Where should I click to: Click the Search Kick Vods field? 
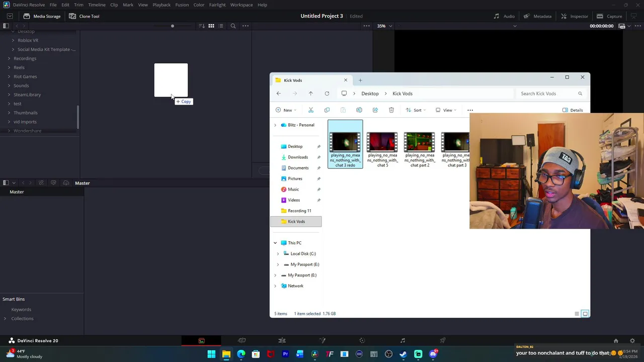(x=551, y=94)
